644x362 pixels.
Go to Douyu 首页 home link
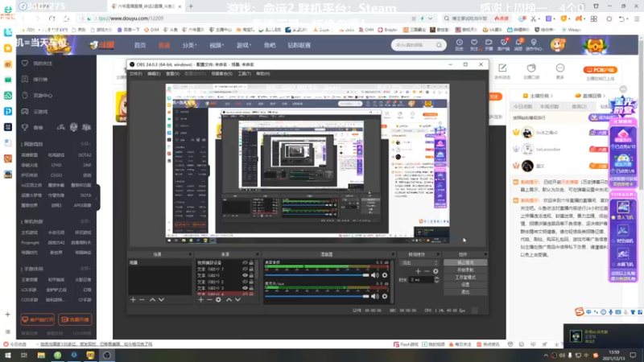[140, 45]
